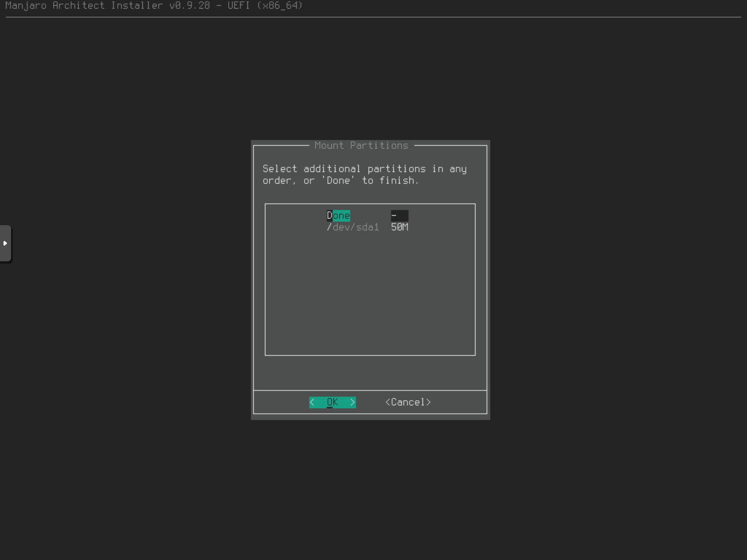Click the 'Manjaro Architect Installer' header text
The height and width of the screenshot is (560, 747).
(x=84, y=5)
